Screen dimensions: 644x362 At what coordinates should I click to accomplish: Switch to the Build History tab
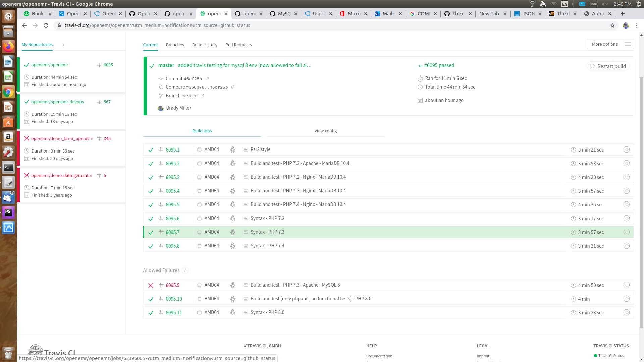[x=205, y=45]
